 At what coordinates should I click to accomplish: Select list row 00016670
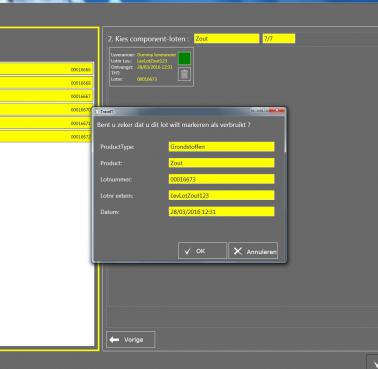click(x=46, y=110)
